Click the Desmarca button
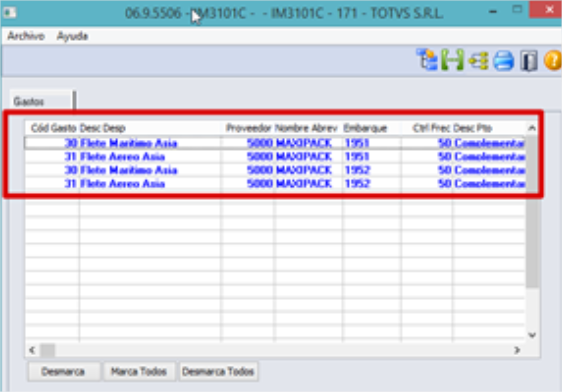Screen dimensions: 562x392 pos(63,371)
